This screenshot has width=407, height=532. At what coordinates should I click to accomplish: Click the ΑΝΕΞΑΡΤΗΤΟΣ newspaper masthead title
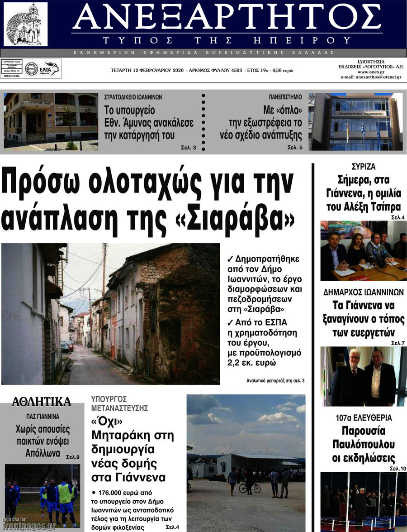coord(227,16)
